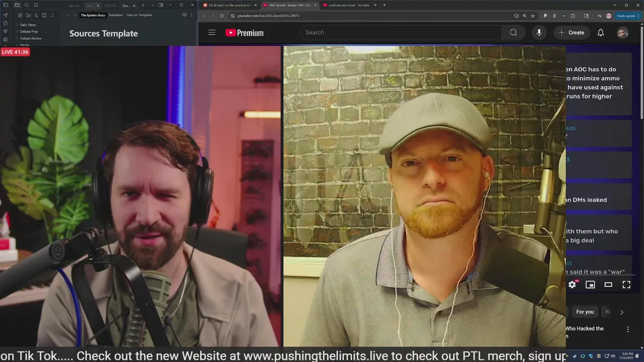Focus the YouTube Search field
Viewport: 644px width, 362px height.
[x=400, y=33]
